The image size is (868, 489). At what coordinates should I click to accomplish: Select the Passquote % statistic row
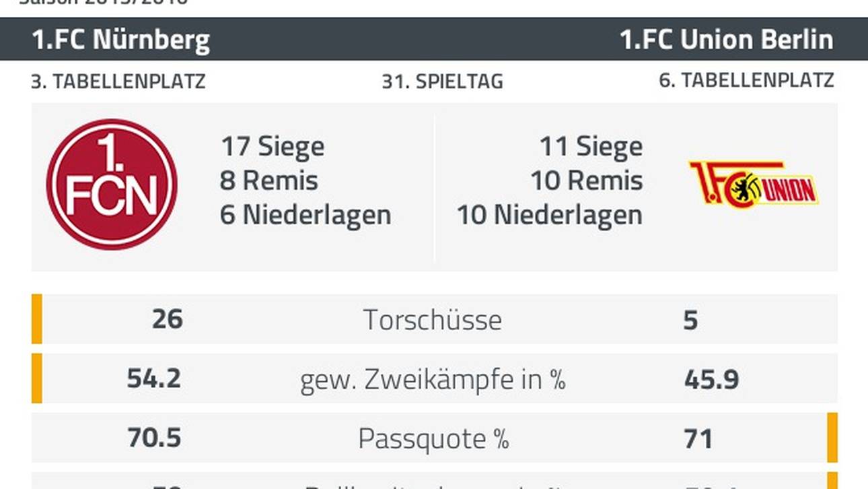coord(433,438)
